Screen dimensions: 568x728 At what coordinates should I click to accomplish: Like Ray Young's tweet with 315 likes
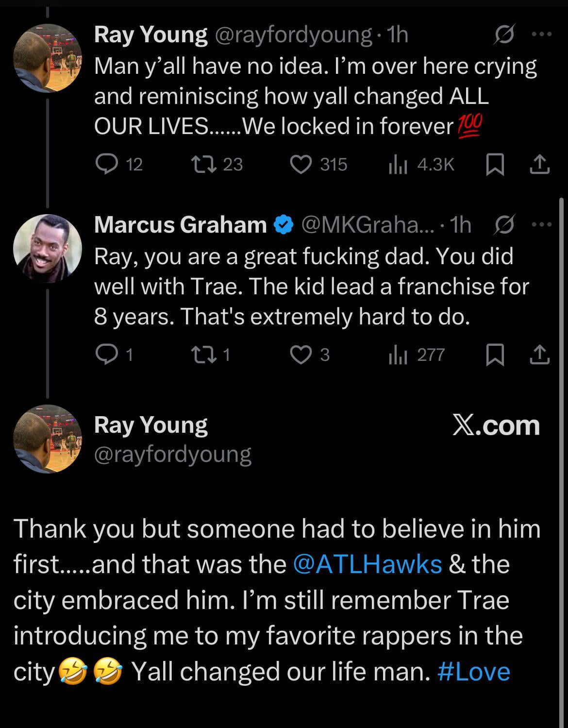(301, 165)
